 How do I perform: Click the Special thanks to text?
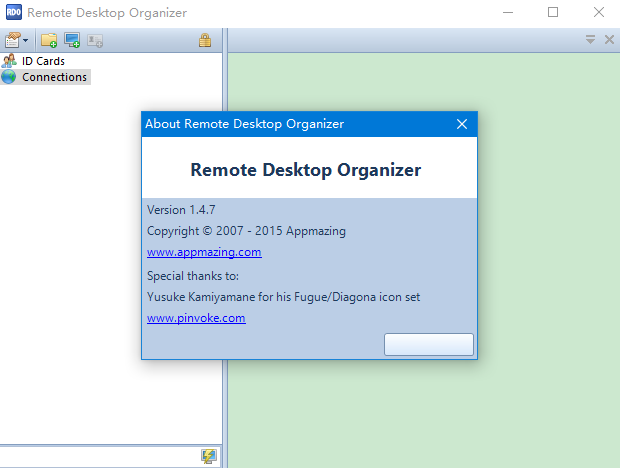(193, 276)
